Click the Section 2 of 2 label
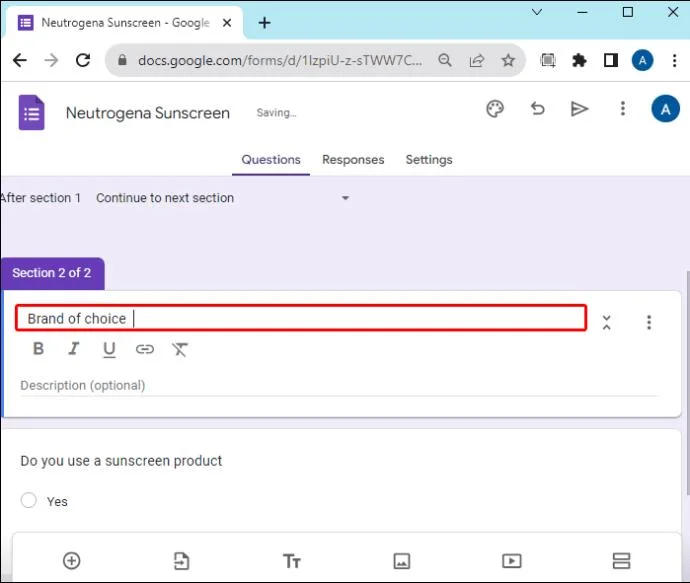This screenshot has width=690, height=583. [51, 273]
